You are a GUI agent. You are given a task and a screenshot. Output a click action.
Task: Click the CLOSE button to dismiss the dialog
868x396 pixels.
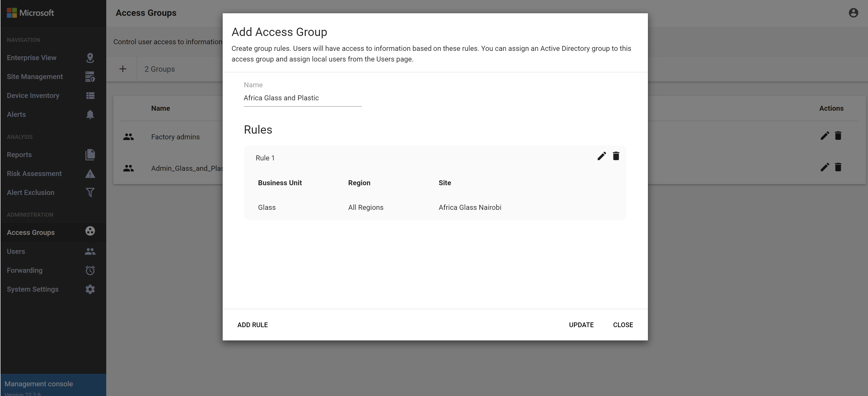coord(623,325)
